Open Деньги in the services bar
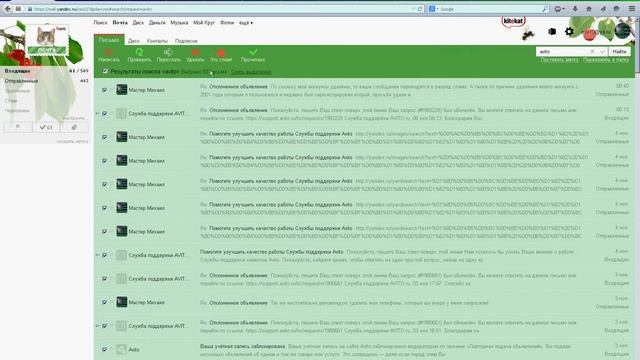 point(157,23)
